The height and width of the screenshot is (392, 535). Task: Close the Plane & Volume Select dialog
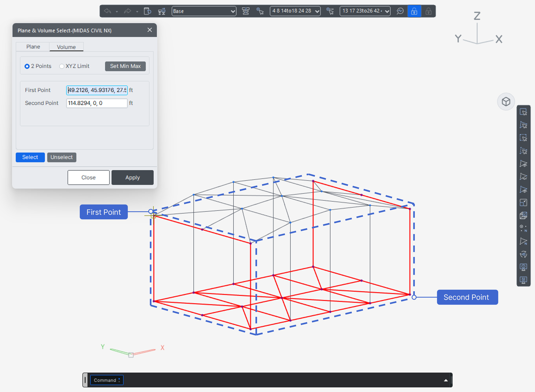point(150,30)
